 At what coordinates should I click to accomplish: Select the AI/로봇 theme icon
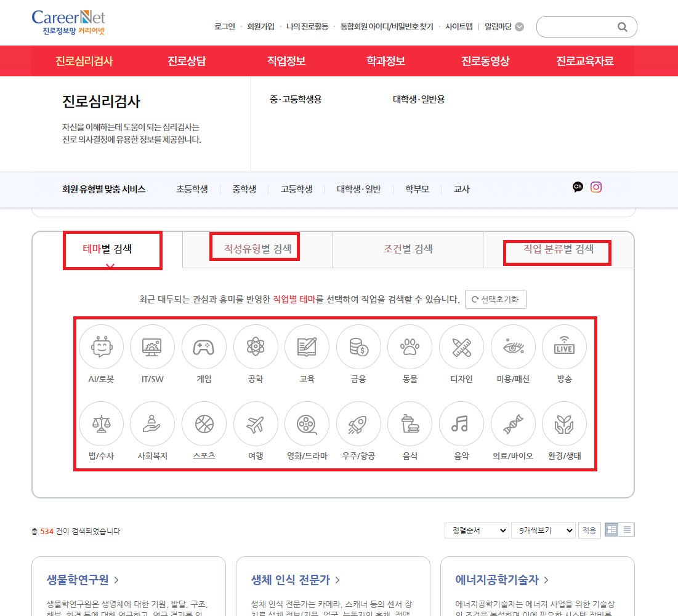tap(101, 346)
